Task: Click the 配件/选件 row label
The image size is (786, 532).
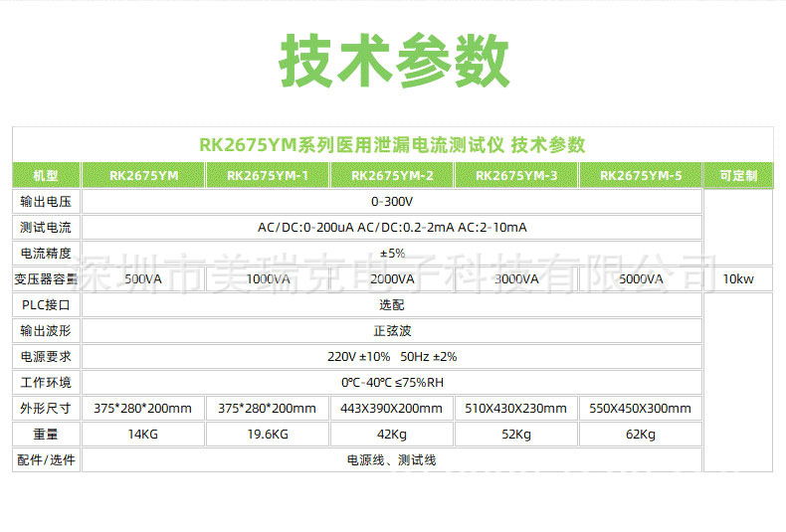Action: tap(46, 459)
